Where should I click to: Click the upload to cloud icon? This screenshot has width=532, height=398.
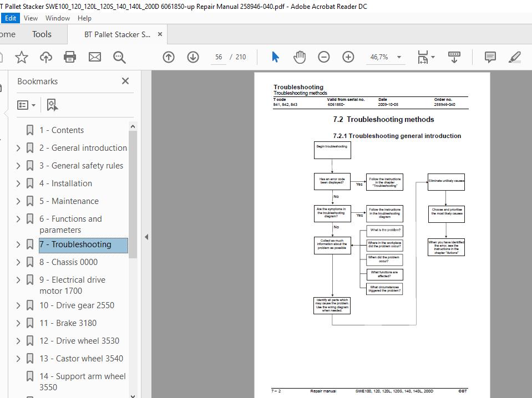click(46, 57)
